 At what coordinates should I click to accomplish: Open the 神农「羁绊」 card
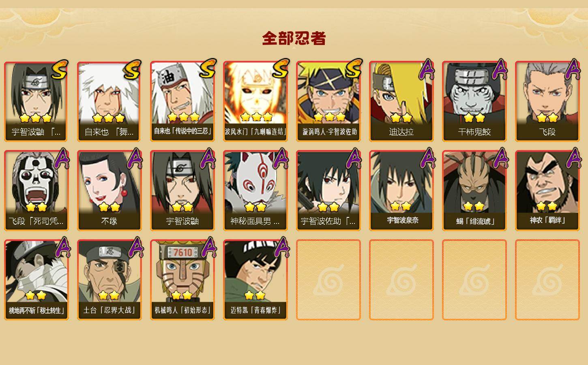click(547, 191)
